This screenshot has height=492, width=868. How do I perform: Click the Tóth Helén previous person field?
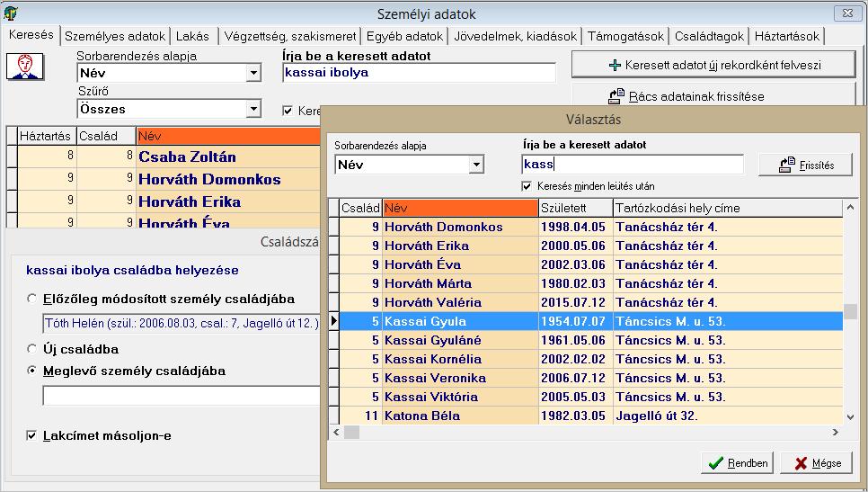(x=182, y=323)
